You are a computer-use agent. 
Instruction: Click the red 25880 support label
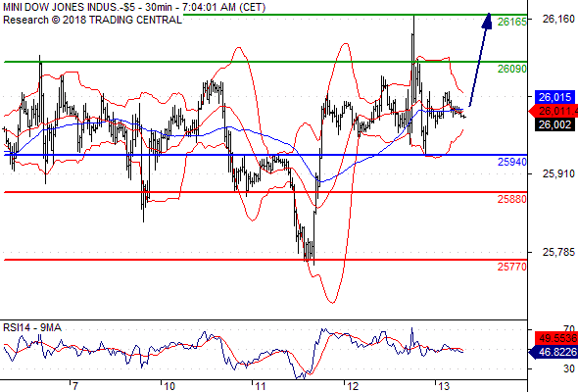[x=512, y=199]
